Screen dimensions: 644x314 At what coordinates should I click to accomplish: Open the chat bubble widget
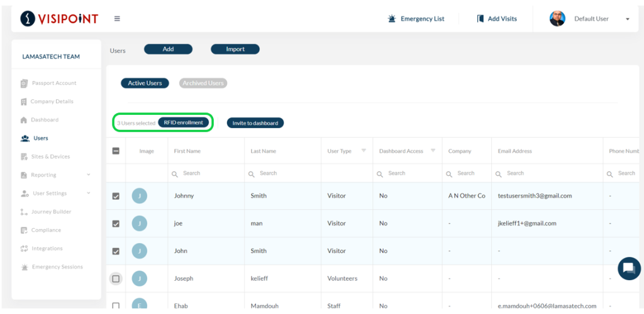point(629,269)
